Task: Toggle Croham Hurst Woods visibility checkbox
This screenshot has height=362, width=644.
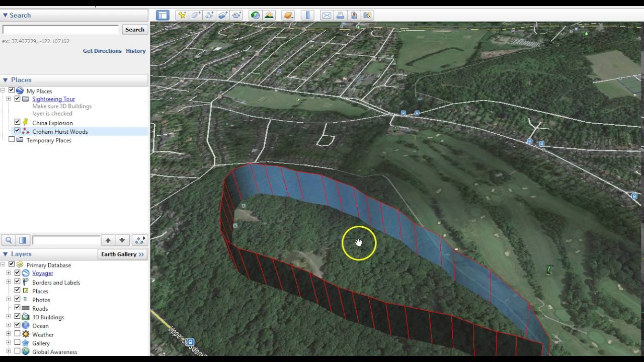Action: pyautogui.click(x=18, y=131)
